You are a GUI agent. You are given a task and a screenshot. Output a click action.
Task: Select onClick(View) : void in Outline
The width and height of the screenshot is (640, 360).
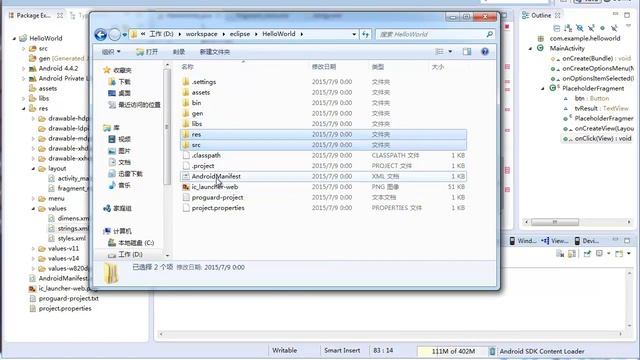(x=603, y=139)
